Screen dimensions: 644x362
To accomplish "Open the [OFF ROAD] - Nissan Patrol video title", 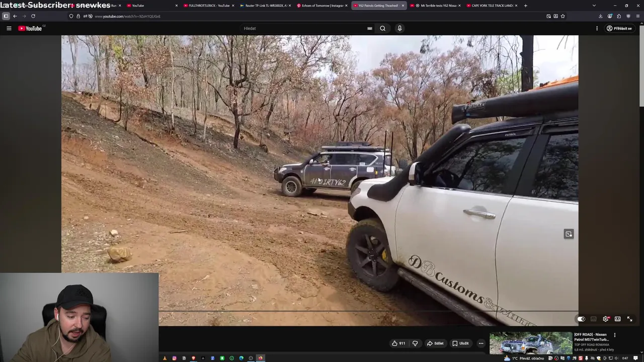I will [592, 337].
